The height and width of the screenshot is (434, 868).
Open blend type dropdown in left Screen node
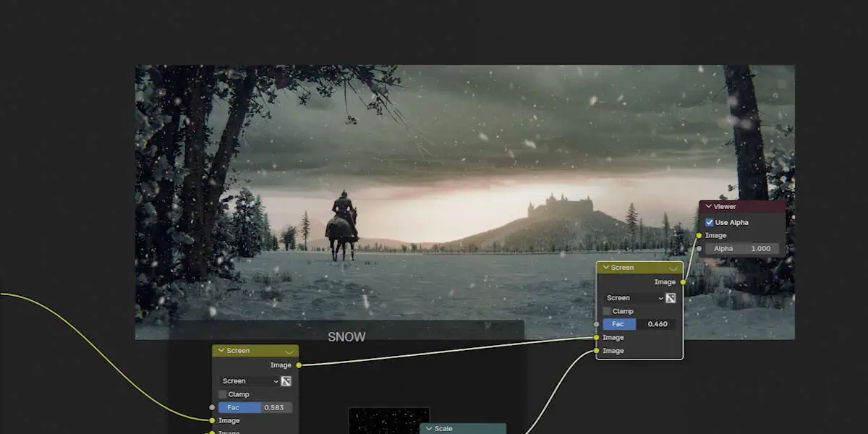(x=250, y=381)
